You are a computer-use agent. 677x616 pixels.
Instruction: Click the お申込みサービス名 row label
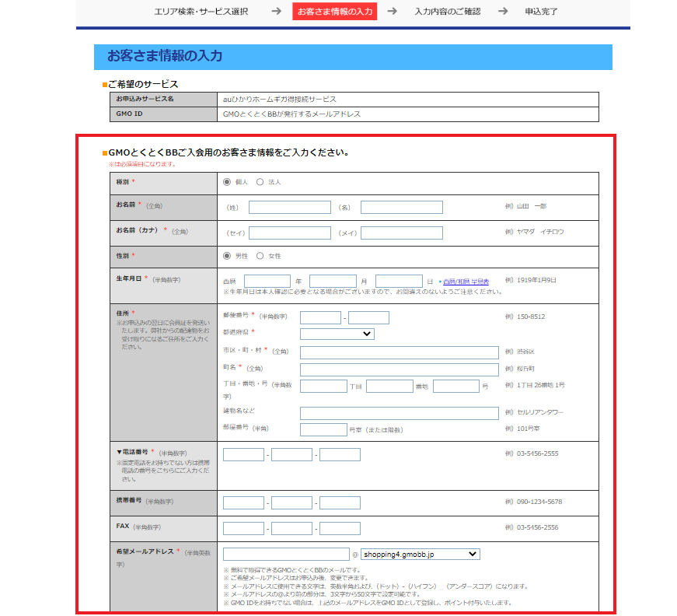(145, 99)
